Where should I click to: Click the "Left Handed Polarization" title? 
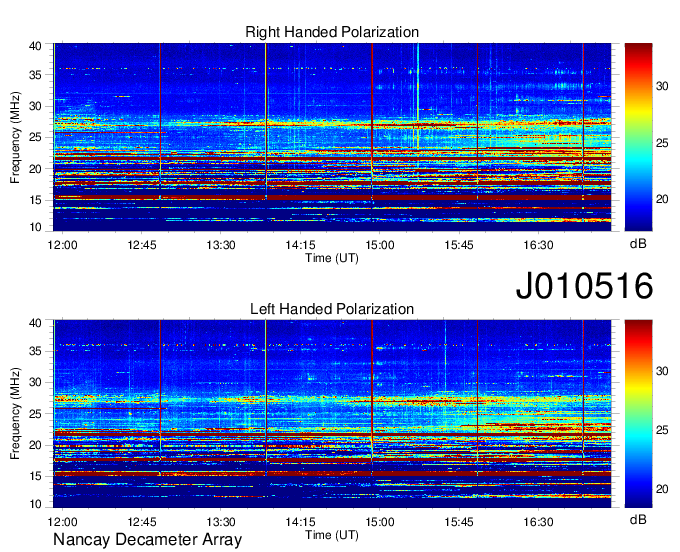coord(332,309)
